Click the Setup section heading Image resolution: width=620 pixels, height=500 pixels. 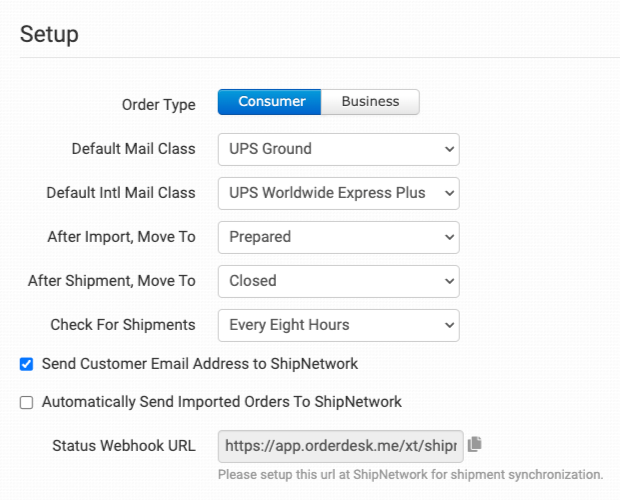coord(49,34)
